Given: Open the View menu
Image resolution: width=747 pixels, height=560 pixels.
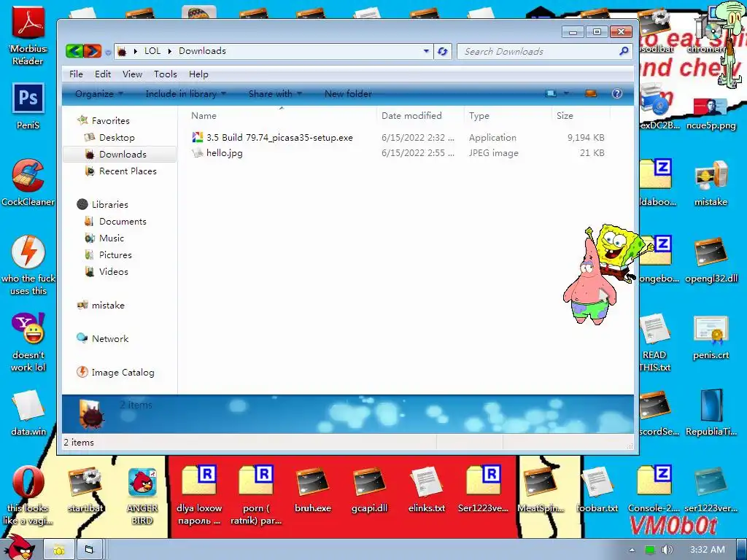Looking at the screenshot, I should coord(132,74).
